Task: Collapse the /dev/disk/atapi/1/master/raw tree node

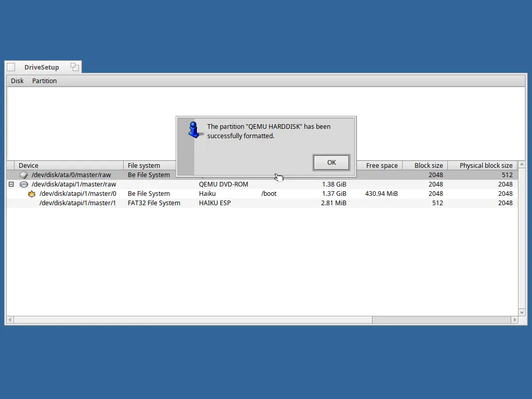Action: coord(11,184)
